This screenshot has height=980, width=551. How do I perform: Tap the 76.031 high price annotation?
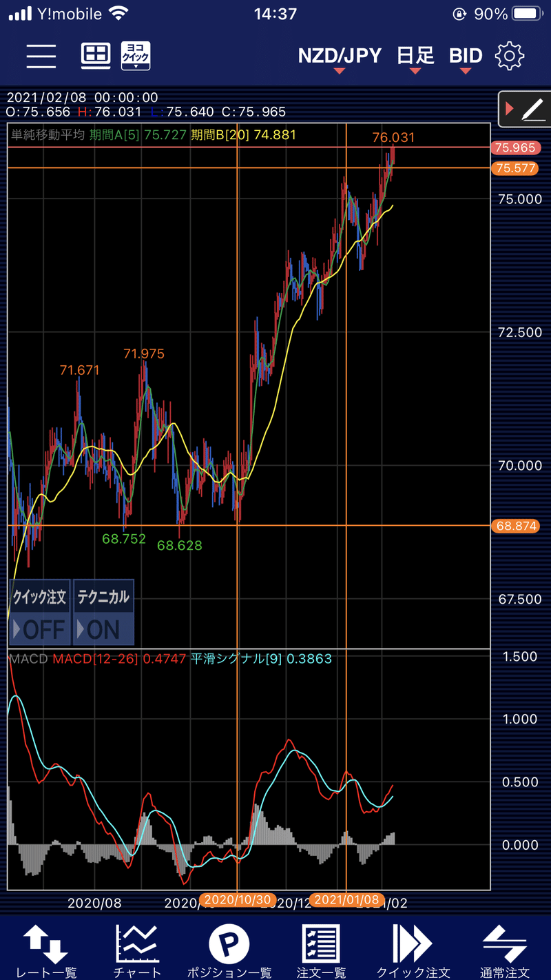[393, 138]
